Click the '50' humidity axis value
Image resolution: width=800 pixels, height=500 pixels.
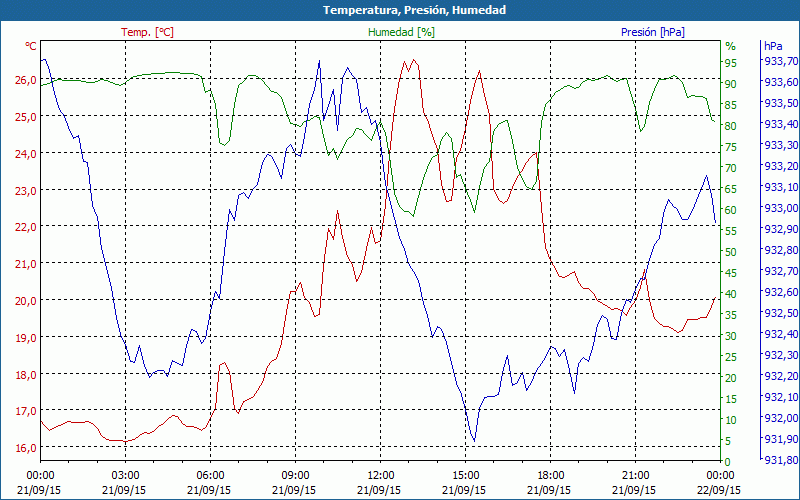click(x=731, y=252)
